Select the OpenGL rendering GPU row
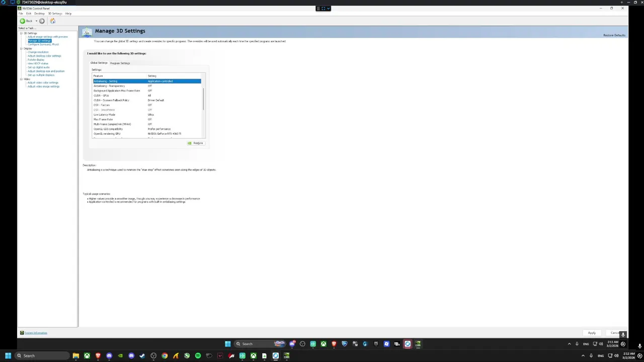Image resolution: width=644 pixels, height=362 pixels. (147, 134)
